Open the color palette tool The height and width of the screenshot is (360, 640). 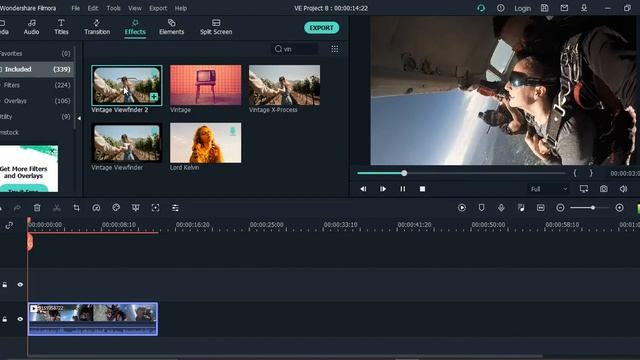click(116, 208)
